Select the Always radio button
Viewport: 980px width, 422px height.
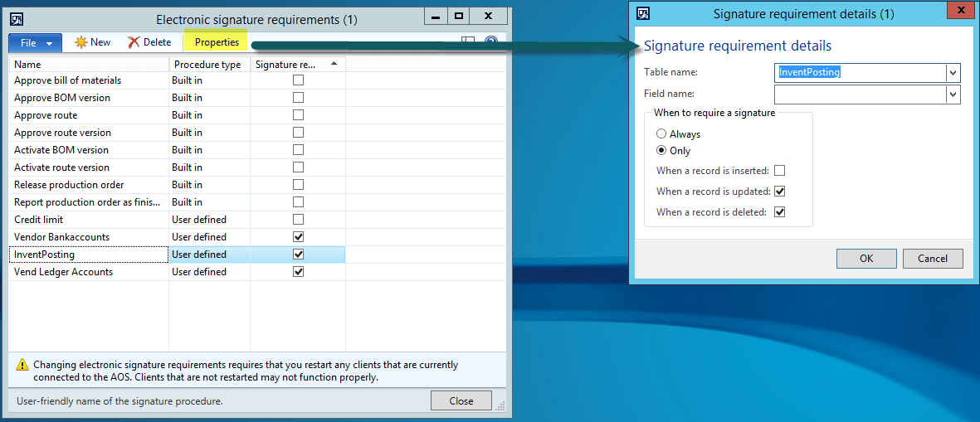click(661, 133)
